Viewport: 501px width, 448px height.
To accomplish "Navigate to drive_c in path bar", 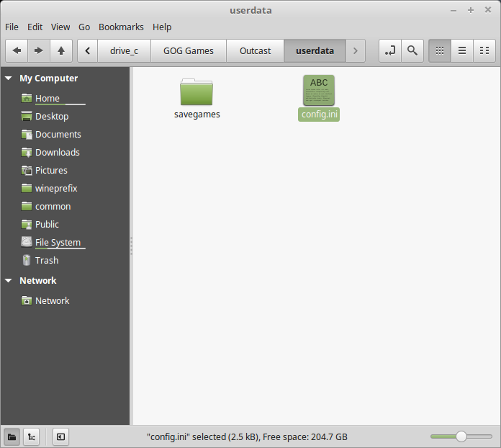I will click(124, 50).
